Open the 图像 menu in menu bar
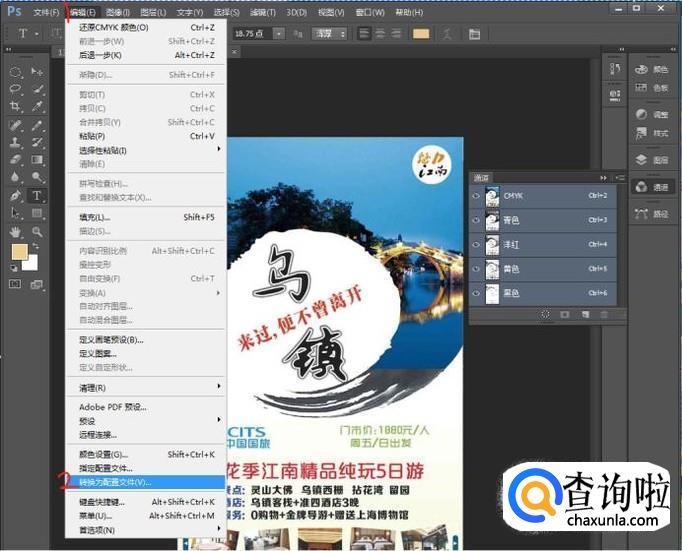The image size is (682, 551). pyautogui.click(x=120, y=13)
